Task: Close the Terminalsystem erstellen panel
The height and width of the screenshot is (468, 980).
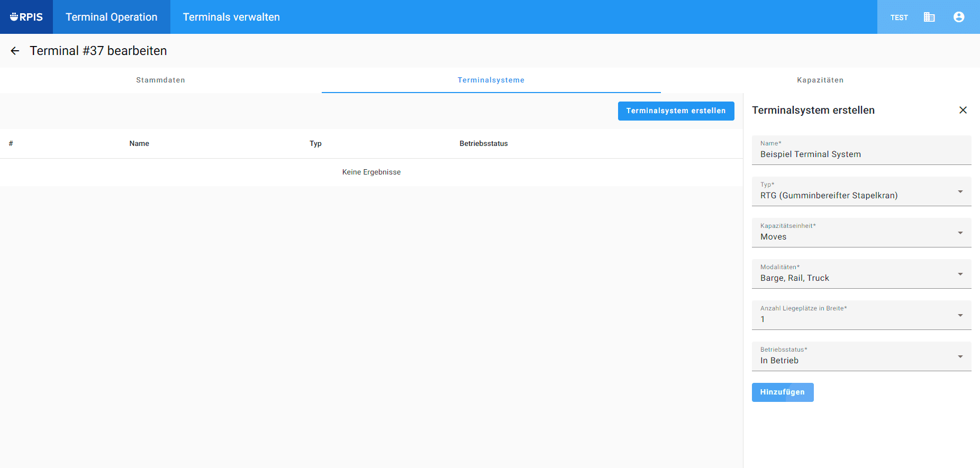Action: pos(963,110)
